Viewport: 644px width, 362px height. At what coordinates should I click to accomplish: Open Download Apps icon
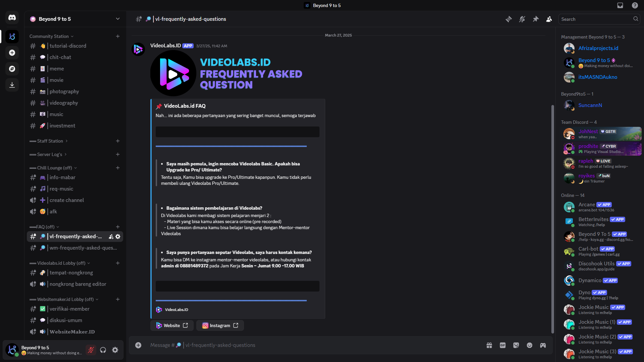tap(12, 85)
